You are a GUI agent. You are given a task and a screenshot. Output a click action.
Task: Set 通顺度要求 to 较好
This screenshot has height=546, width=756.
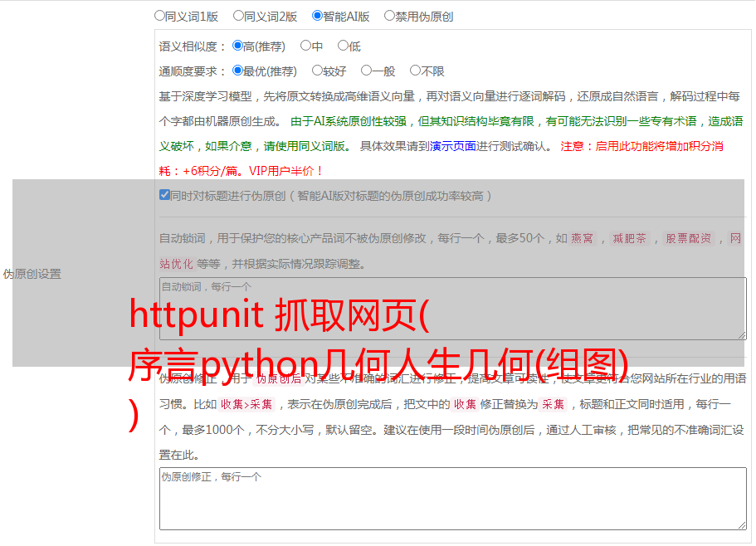317,71
